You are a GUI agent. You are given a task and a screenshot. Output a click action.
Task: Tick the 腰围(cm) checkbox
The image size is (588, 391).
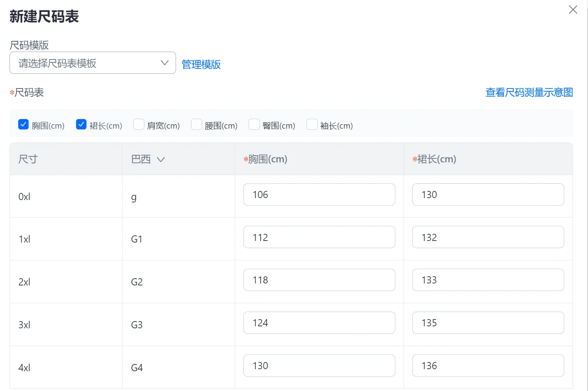197,125
